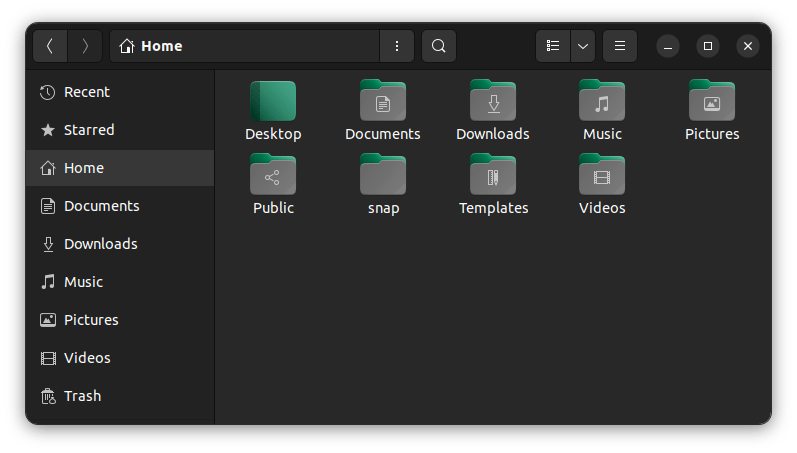Open the Videos folder in grid
This screenshot has height=453, width=797.
[x=602, y=176]
